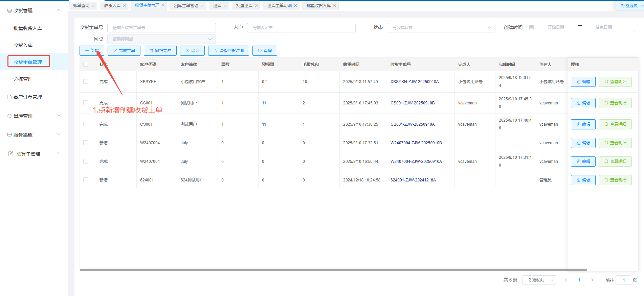Viewport: 644px width, 296px height.
Task: Expand the 出库管理 sidebar menu
Action: [x=34, y=116]
